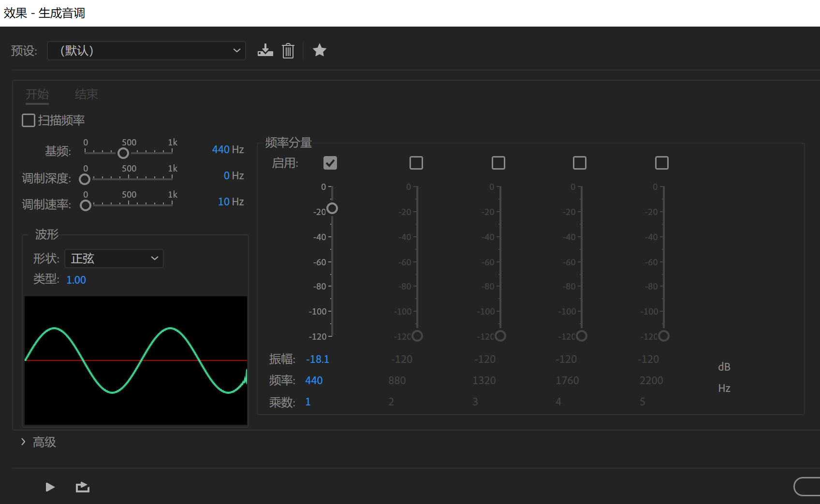Image resolution: width=820 pixels, height=504 pixels.
Task: Switch to the 开始 tab
Action: click(37, 94)
